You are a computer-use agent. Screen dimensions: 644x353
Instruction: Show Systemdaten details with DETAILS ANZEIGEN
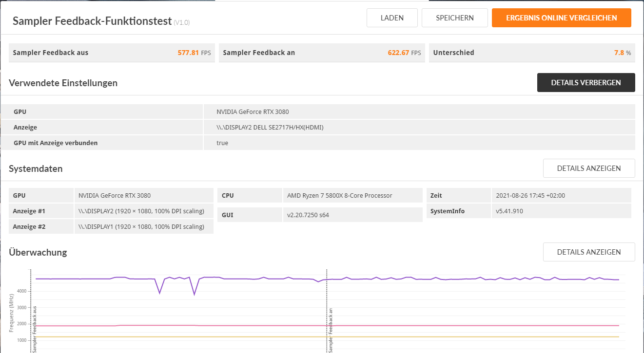click(x=589, y=168)
